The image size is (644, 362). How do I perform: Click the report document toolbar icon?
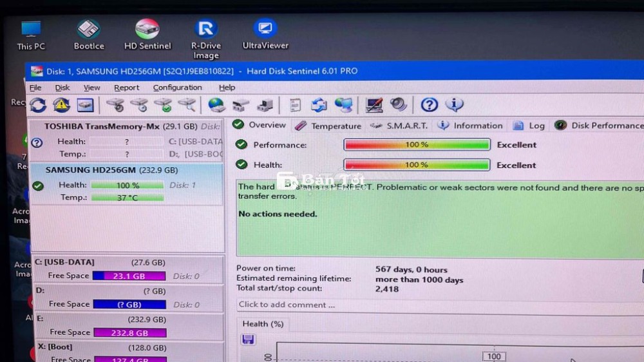click(x=295, y=105)
